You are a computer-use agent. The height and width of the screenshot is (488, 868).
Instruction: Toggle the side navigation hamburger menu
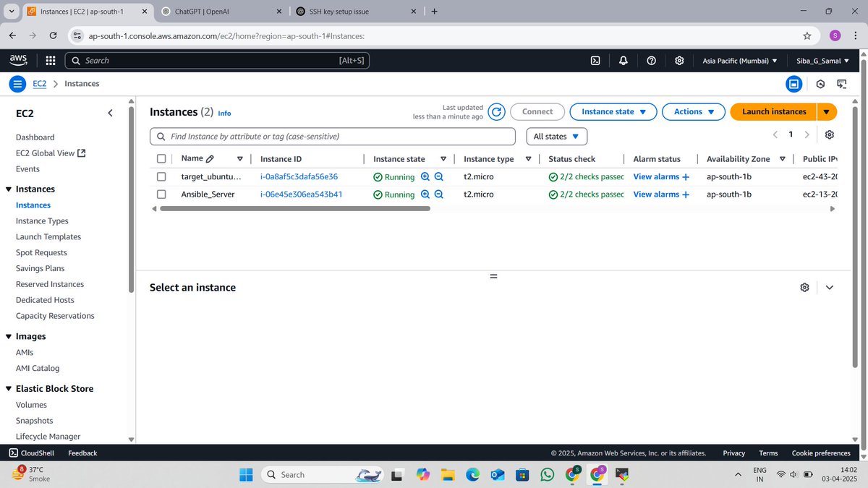click(17, 84)
